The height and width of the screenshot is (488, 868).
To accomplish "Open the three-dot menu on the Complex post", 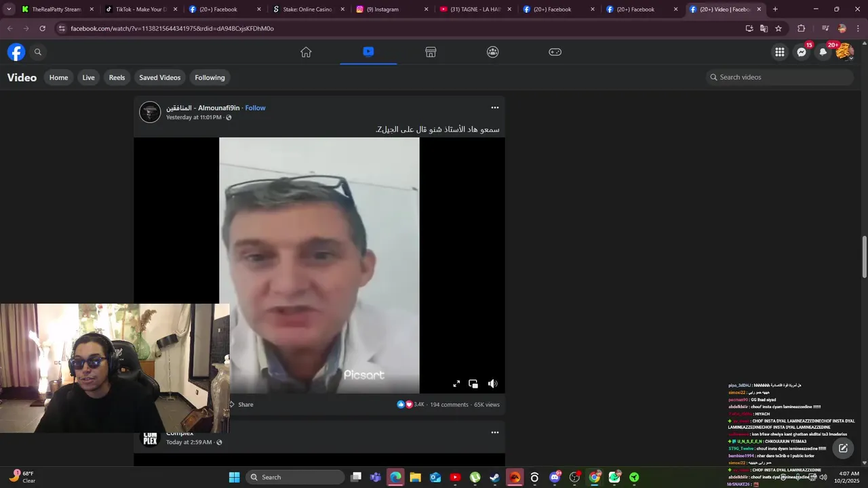I will click(x=495, y=432).
